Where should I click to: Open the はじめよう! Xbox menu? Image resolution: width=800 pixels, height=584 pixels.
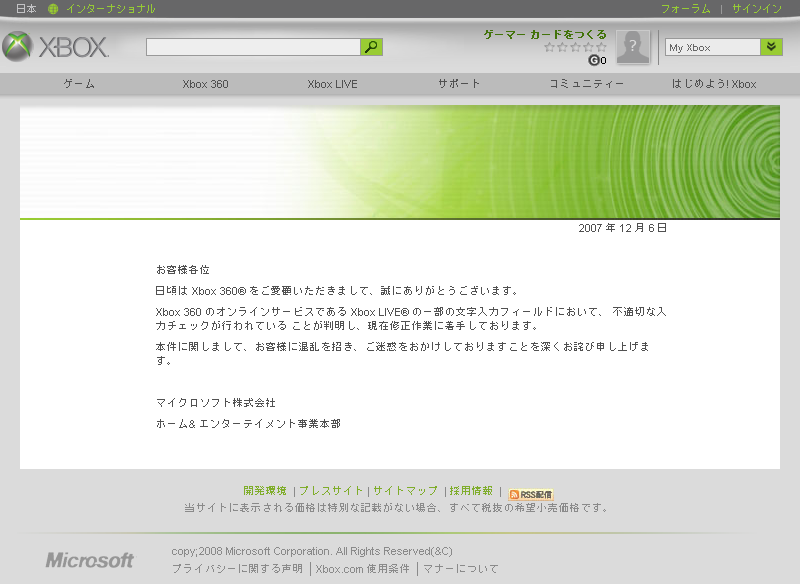(x=714, y=84)
